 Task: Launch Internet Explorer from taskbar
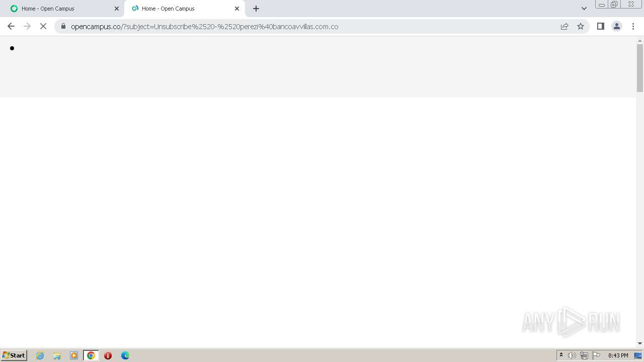40,355
